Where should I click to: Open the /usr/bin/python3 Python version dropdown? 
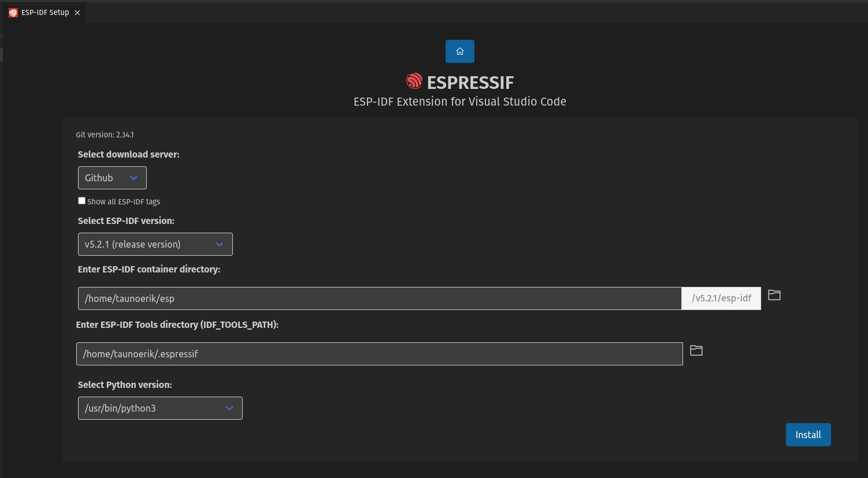160,408
